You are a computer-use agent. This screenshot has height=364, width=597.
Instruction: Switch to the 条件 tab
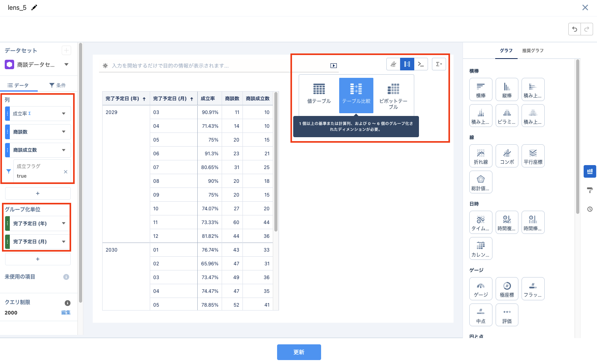[x=57, y=85]
